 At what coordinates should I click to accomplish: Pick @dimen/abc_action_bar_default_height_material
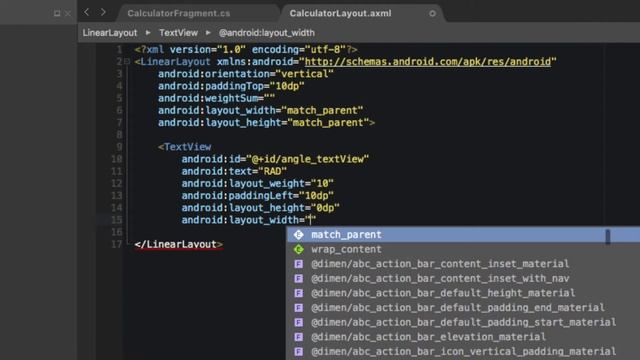(463, 293)
